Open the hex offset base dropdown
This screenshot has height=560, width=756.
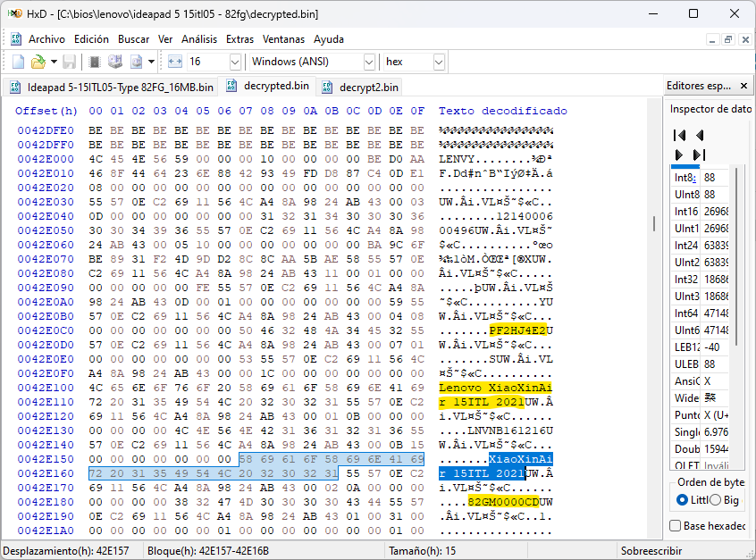point(438,63)
